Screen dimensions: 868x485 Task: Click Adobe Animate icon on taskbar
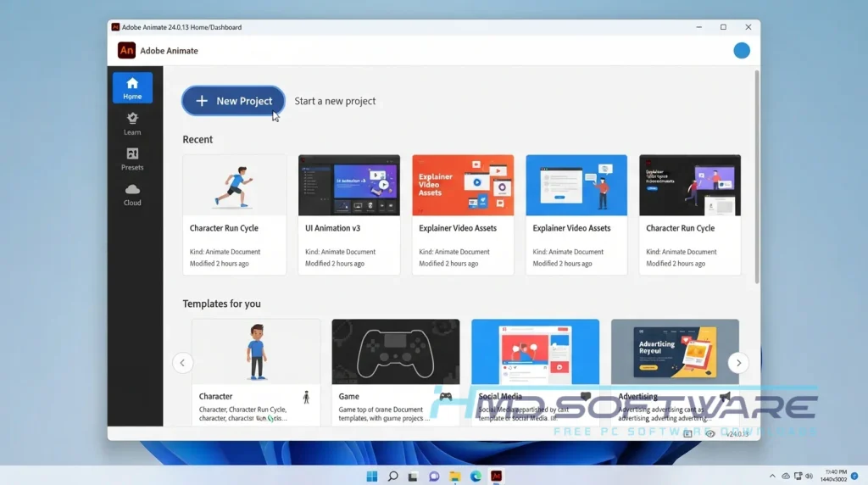[x=496, y=477]
